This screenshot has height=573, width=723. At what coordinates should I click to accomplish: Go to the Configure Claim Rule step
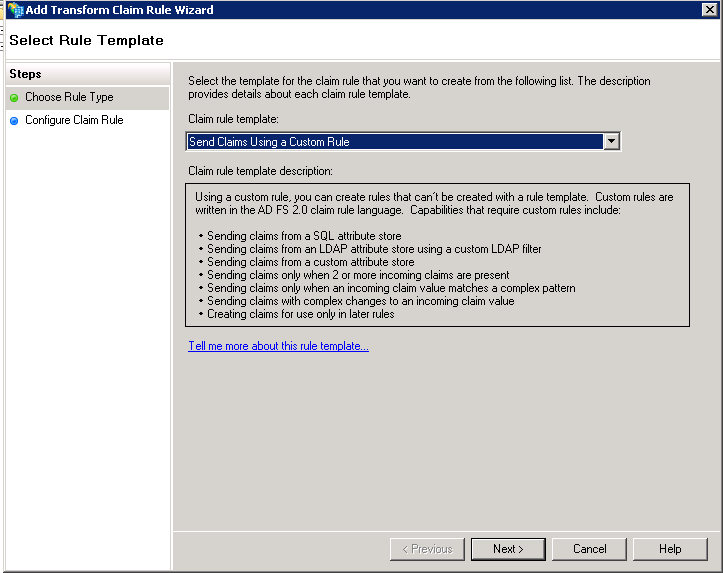tap(74, 120)
